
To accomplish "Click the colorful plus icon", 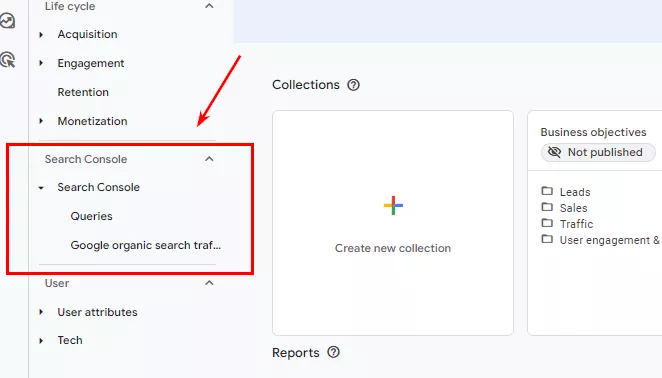I will (393, 206).
